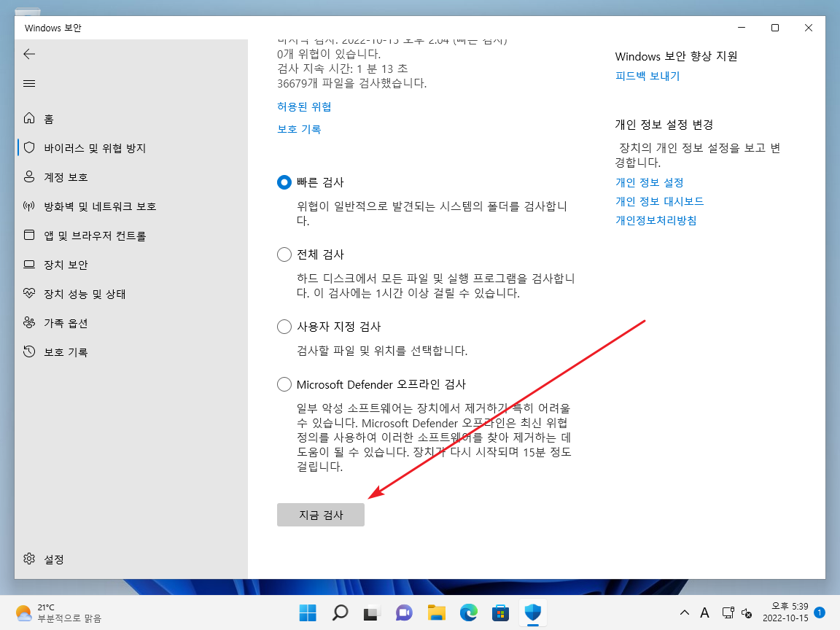
Task: Open the 개인 정보 설정 link
Action: (649, 182)
